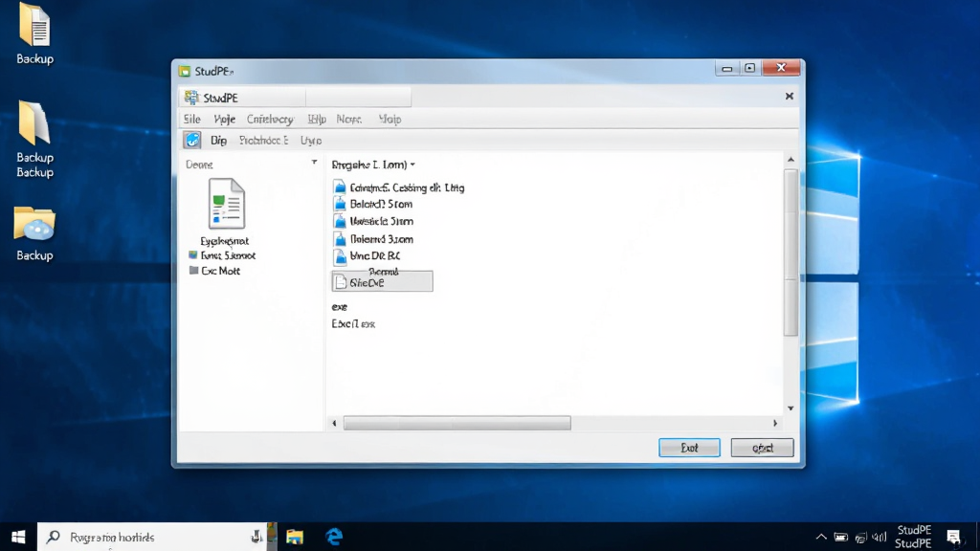The width and height of the screenshot is (980, 551).
Task: Click the right dialog button beside it
Action: pyautogui.click(x=763, y=448)
